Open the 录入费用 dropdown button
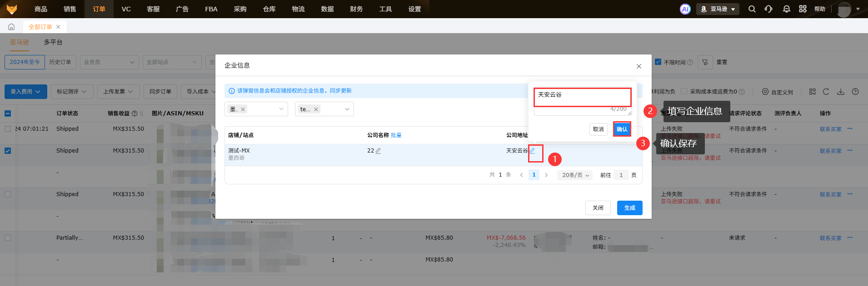Viewport: 868px width, 286px height. pyautogui.click(x=26, y=92)
